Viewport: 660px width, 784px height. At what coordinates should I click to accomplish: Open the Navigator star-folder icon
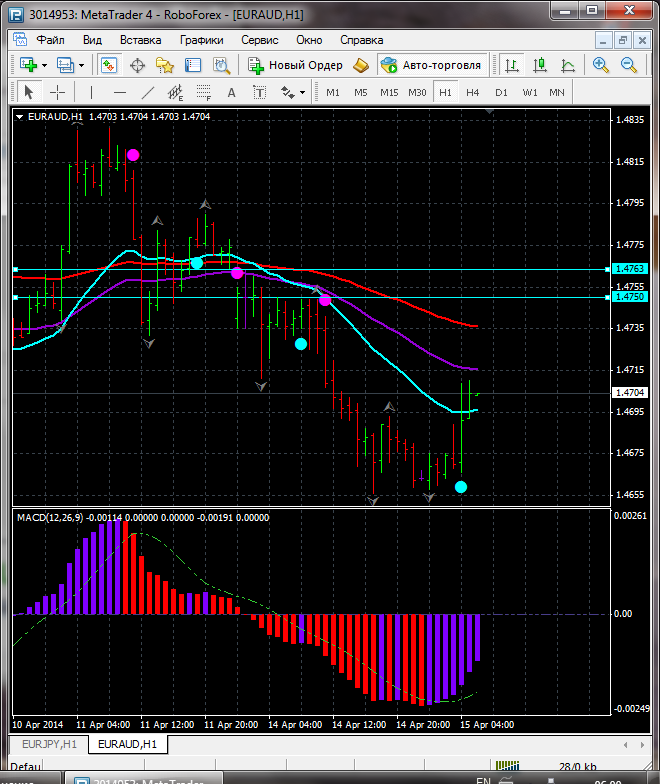[x=164, y=65]
